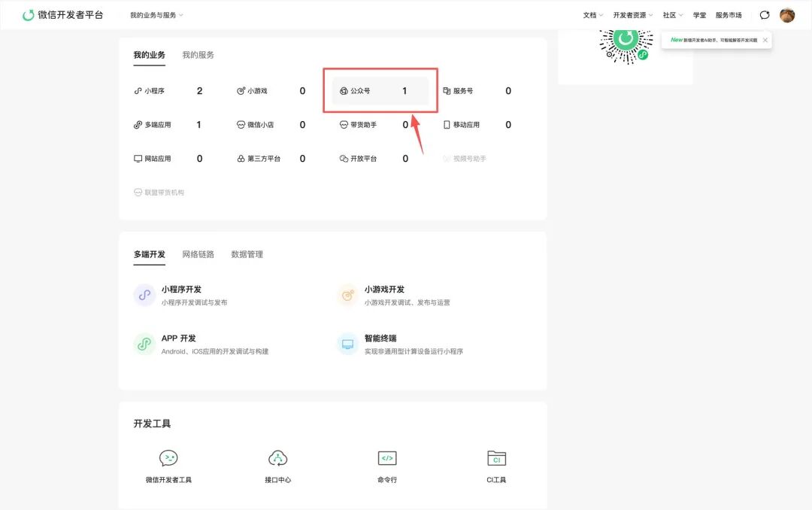Switch to the 我的服务 tab

(x=198, y=55)
